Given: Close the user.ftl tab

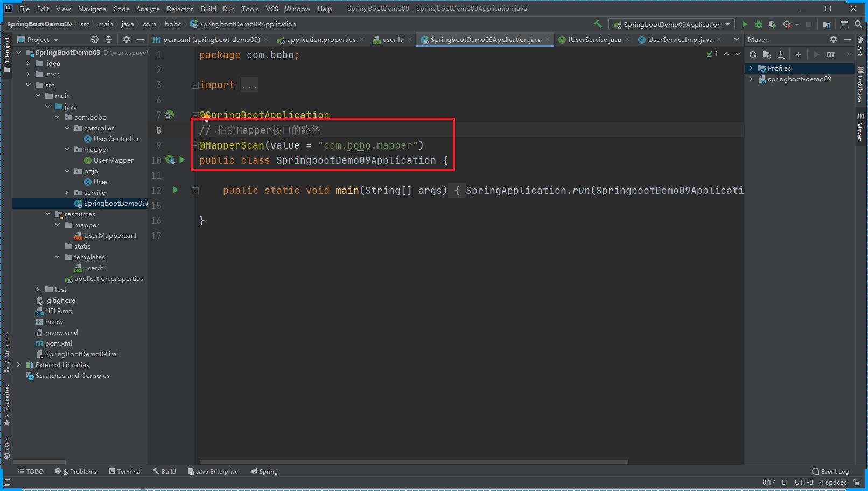Looking at the screenshot, I should click(410, 39).
